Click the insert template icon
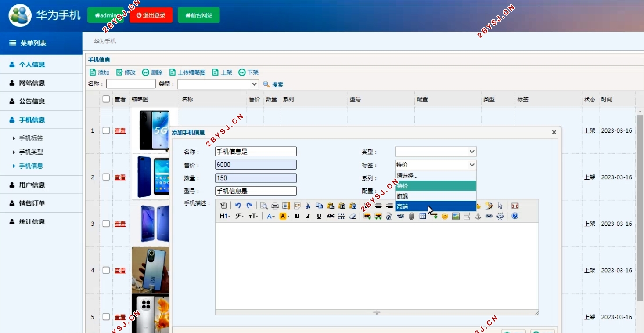This screenshot has width=644, height=333. [x=286, y=205]
